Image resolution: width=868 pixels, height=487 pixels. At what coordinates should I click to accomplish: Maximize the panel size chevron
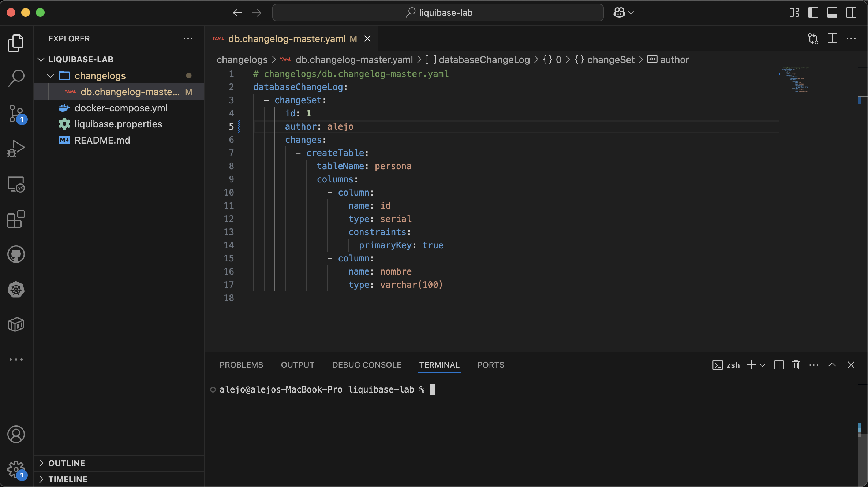832,365
